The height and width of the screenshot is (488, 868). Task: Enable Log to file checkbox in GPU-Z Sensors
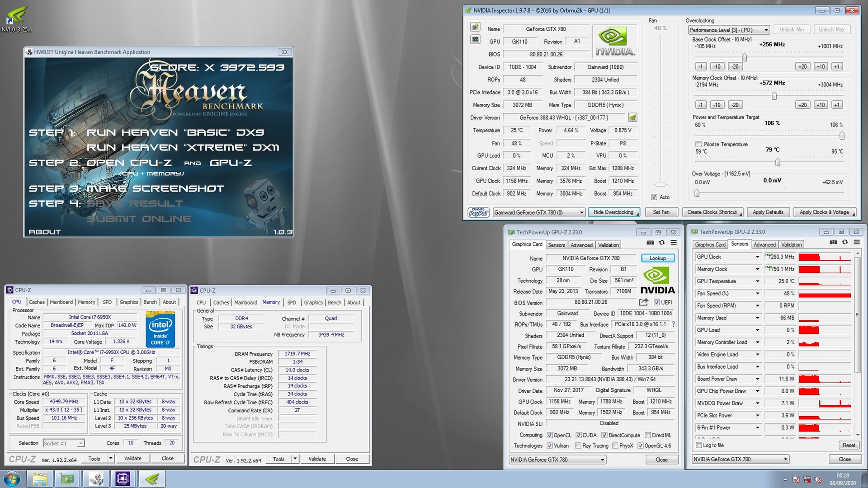699,445
